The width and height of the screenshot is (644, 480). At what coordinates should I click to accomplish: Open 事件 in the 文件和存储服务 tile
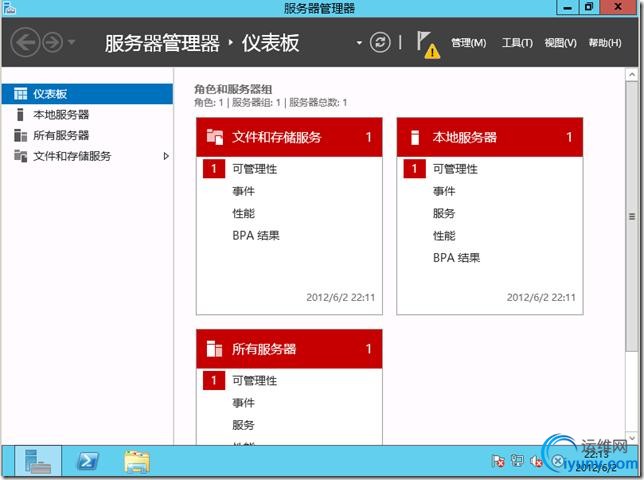coord(244,191)
